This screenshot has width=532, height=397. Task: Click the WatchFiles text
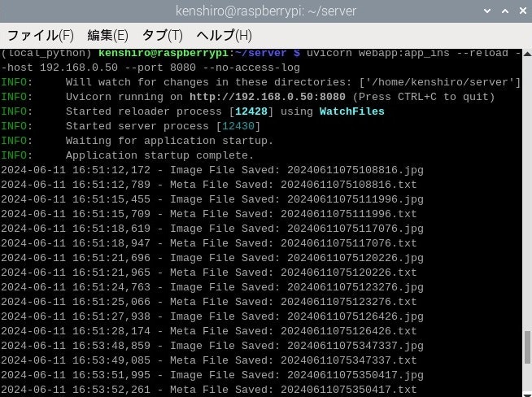tap(352, 111)
